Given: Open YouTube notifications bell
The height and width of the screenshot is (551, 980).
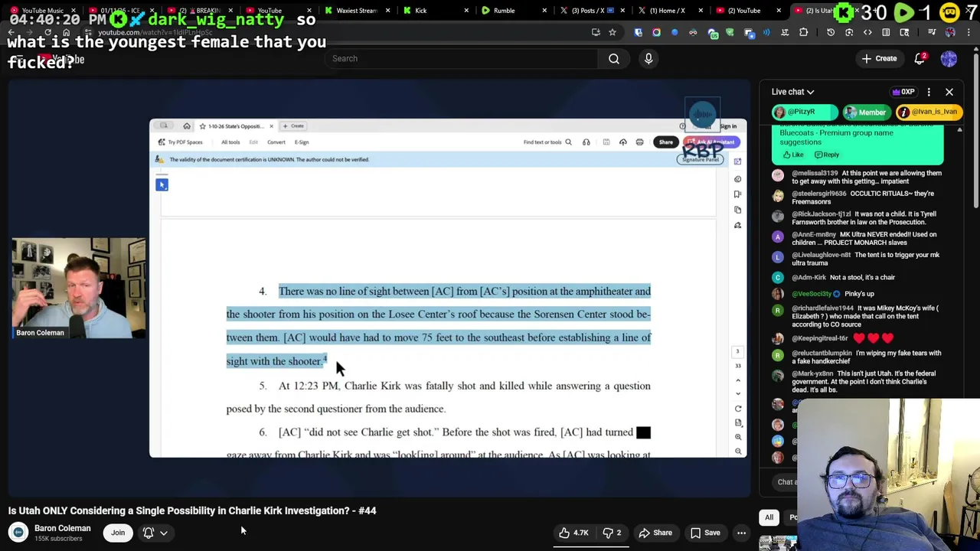Looking at the screenshot, I should point(920,58).
